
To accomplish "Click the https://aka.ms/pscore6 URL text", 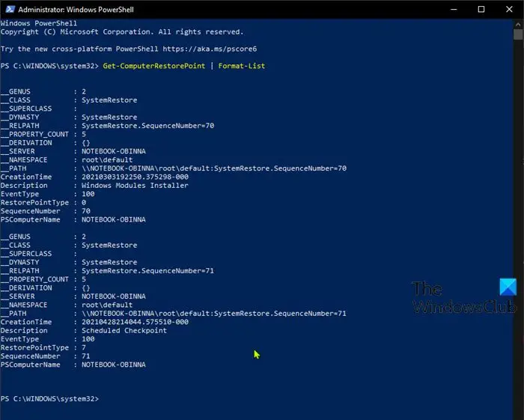I will tap(210, 49).
